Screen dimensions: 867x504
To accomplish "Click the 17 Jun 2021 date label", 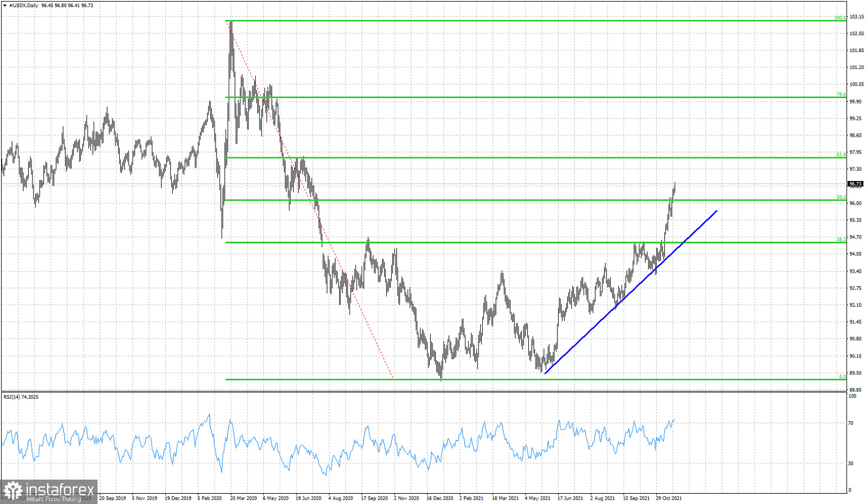I will pyautogui.click(x=571, y=499).
